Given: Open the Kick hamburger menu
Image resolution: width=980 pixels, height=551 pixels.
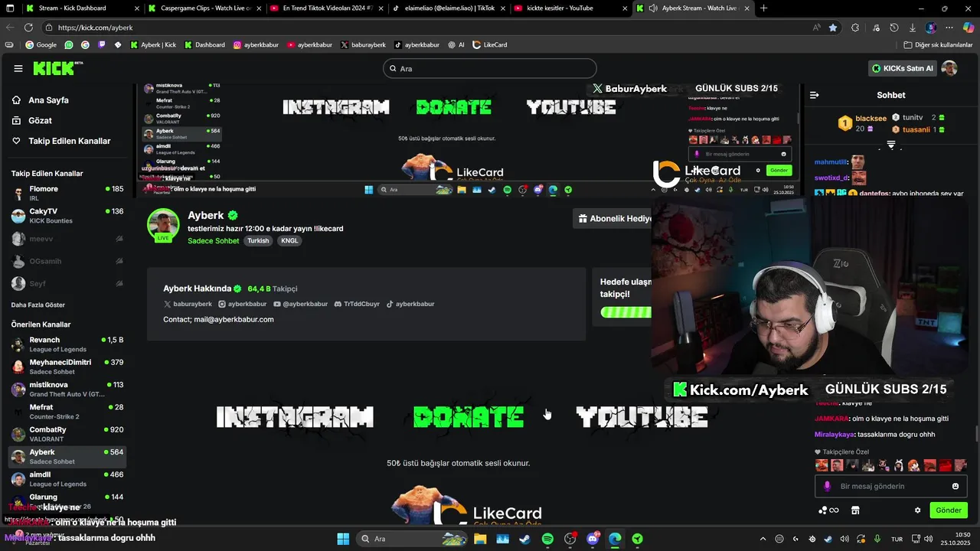Looking at the screenshot, I should 18,69.
